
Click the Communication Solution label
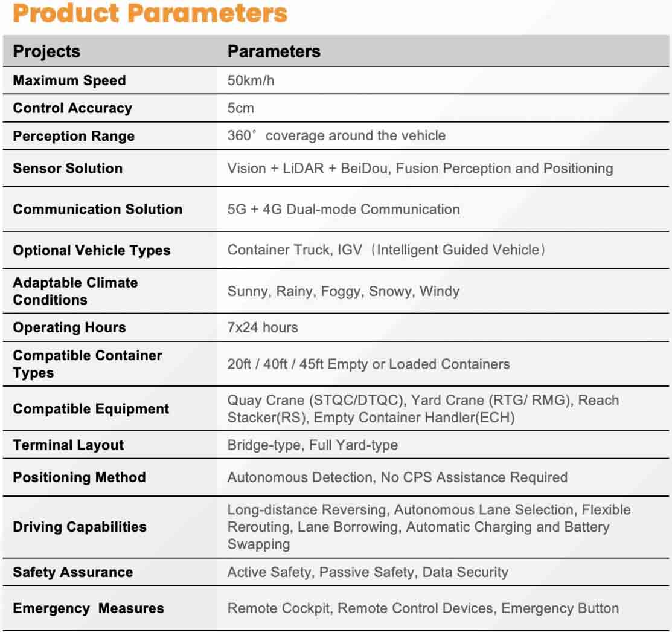[x=97, y=209]
